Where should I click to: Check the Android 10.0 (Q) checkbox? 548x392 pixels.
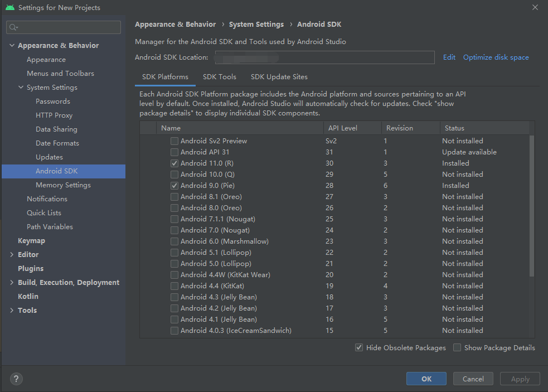pos(174,175)
